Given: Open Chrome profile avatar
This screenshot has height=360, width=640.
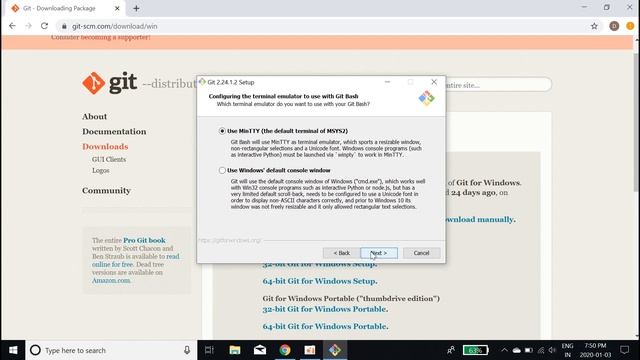Looking at the screenshot, I should 614,26.
